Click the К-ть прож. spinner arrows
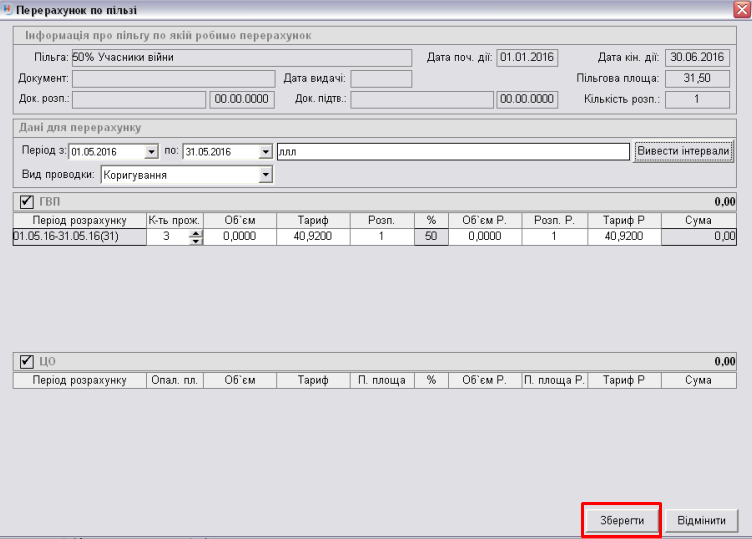752x539 pixels. pos(195,237)
